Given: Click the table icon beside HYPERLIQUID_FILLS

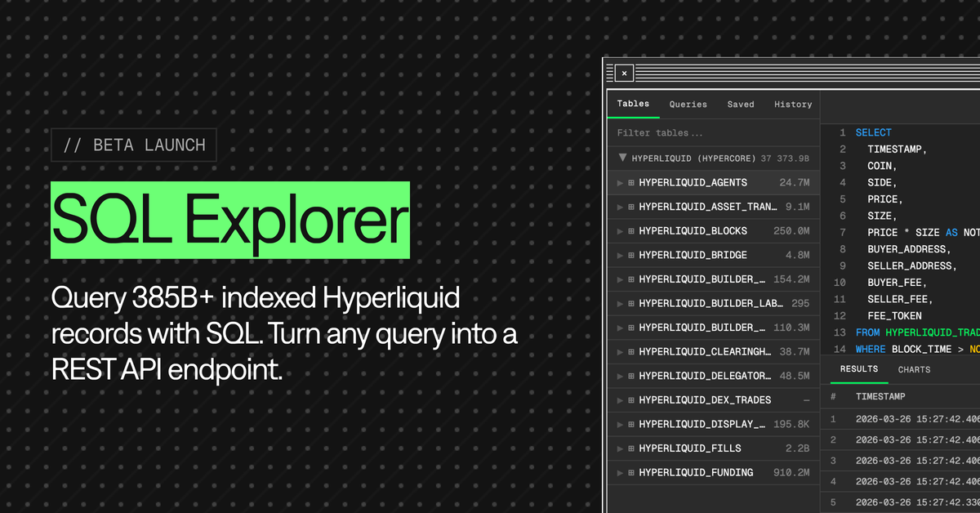Looking at the screenshot, I should point(630,448).
